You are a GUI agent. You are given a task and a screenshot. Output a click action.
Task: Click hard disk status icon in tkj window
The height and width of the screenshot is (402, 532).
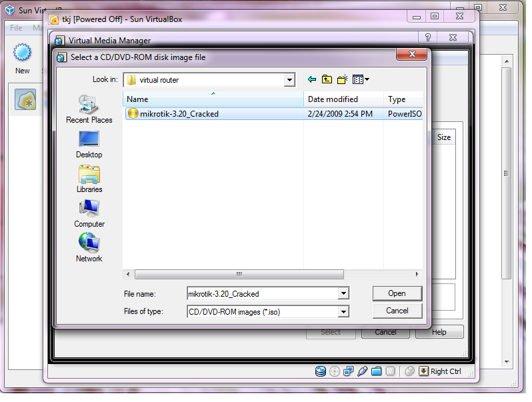(320, 371)
